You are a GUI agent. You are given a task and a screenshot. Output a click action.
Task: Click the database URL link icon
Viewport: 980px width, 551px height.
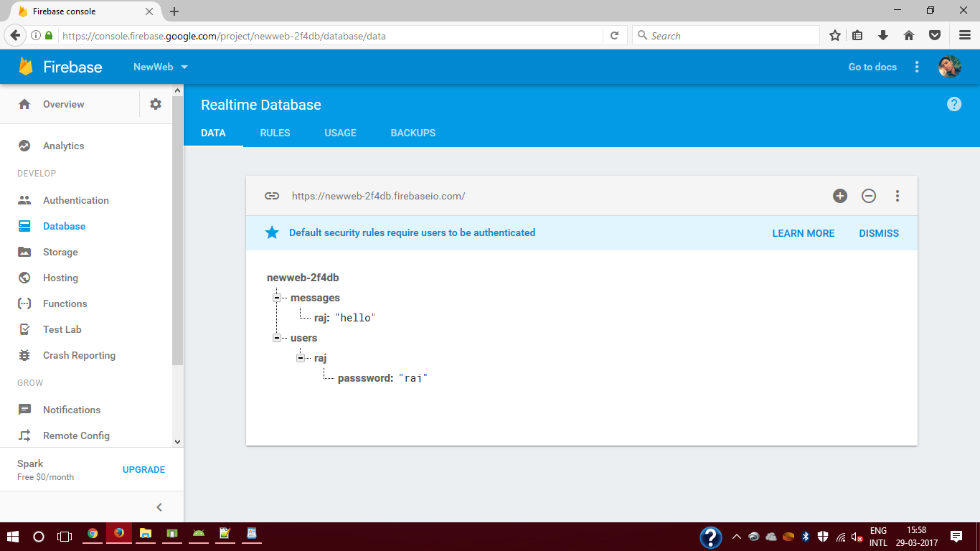[271, 196]
